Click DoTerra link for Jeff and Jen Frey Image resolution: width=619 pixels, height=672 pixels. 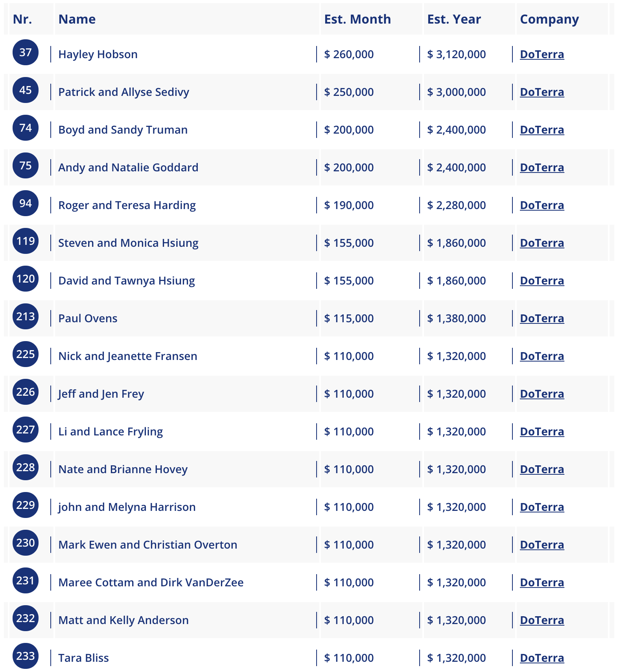click(542, 394)
